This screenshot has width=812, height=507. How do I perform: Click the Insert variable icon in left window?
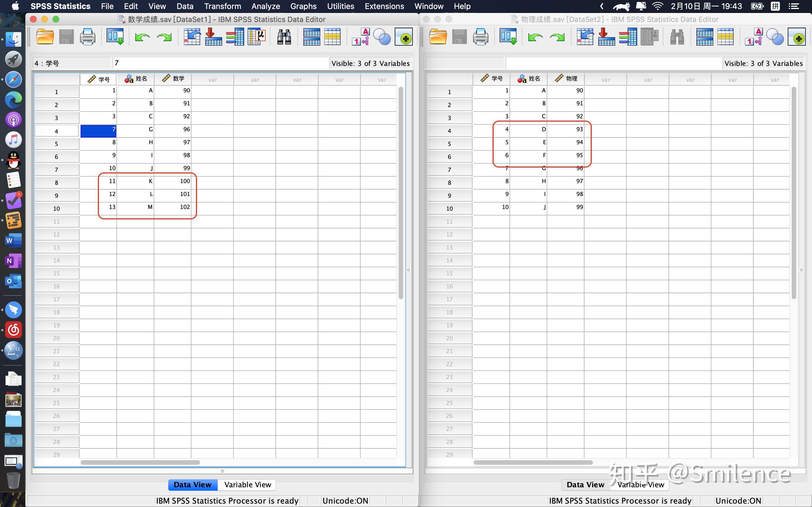coord(332,37)
